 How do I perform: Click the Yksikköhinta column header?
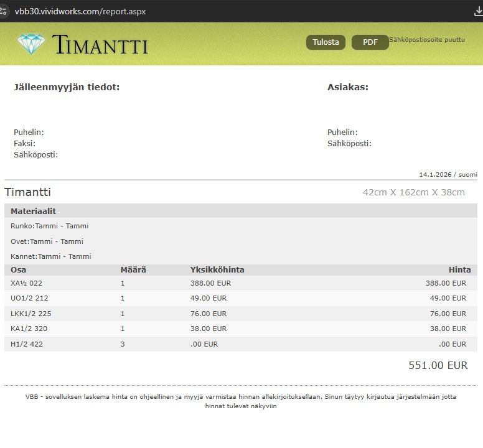217,270
